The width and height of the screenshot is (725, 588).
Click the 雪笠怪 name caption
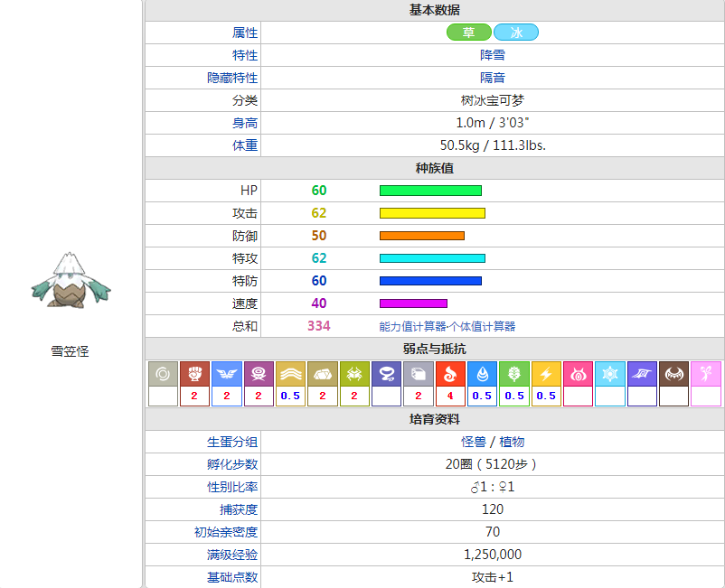pos(70,351)
